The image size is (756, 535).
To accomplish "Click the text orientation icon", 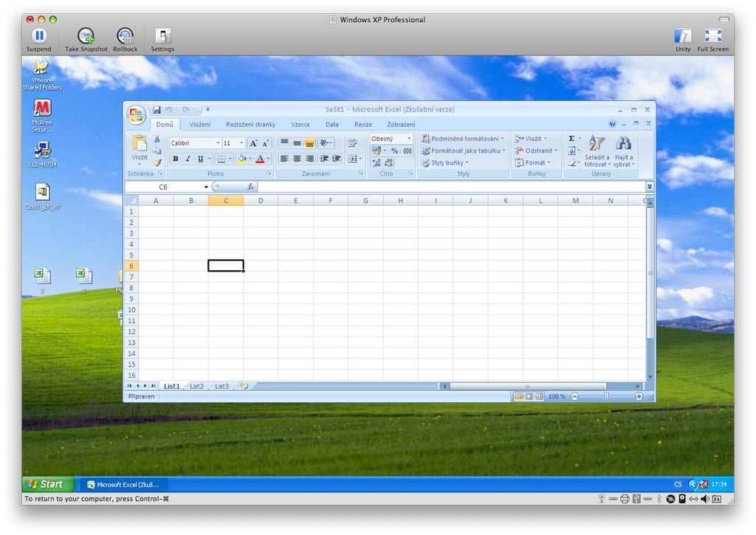I will [326, 143].
